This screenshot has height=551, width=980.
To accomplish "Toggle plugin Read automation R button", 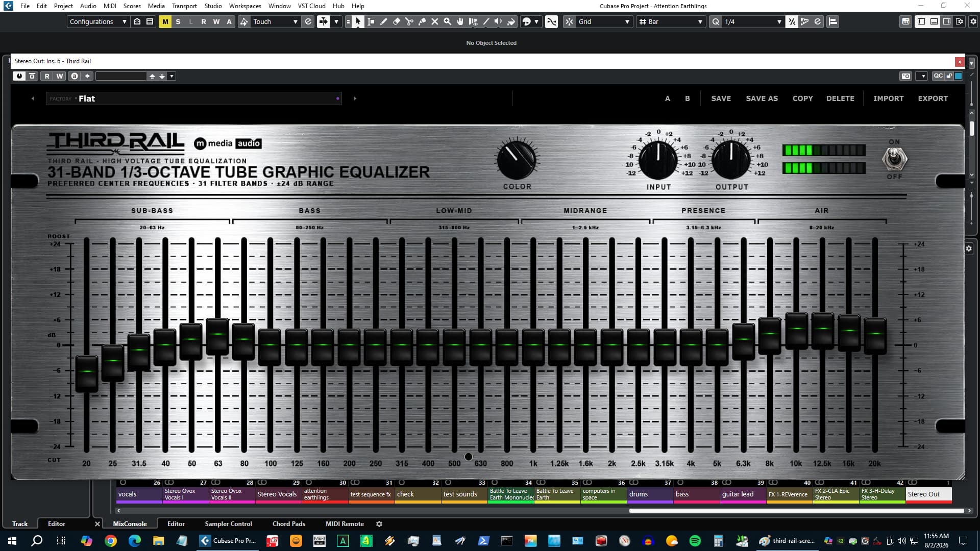I will [47, 76].
